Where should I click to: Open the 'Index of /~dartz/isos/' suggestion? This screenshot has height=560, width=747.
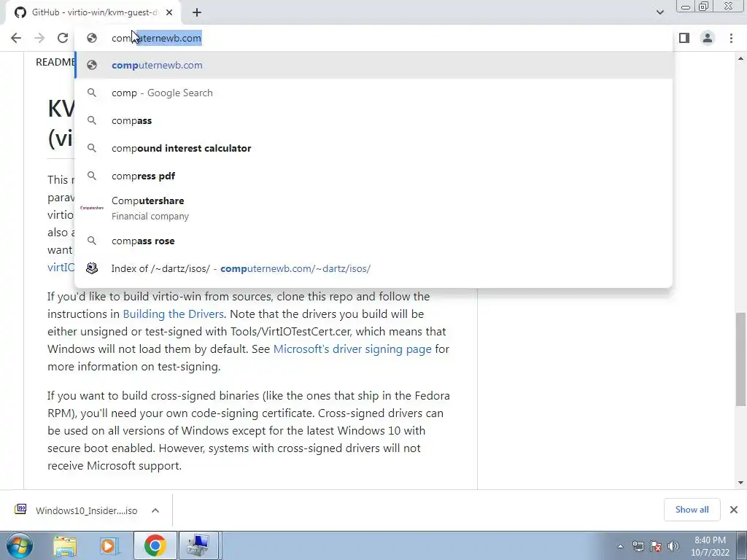373,268
